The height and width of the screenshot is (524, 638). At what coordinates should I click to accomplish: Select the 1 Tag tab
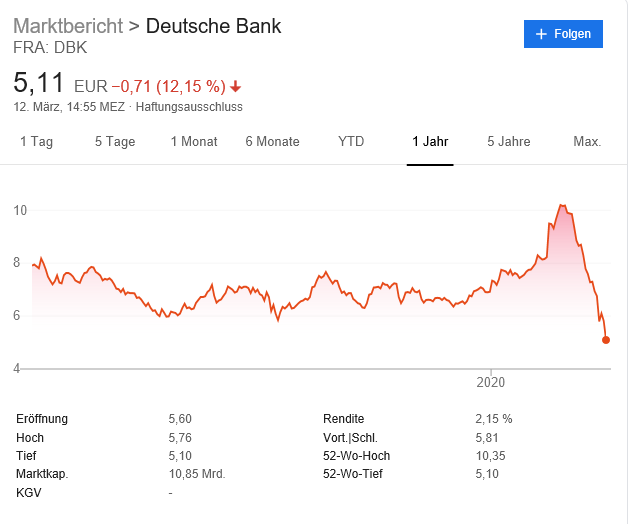pos(37,142)
